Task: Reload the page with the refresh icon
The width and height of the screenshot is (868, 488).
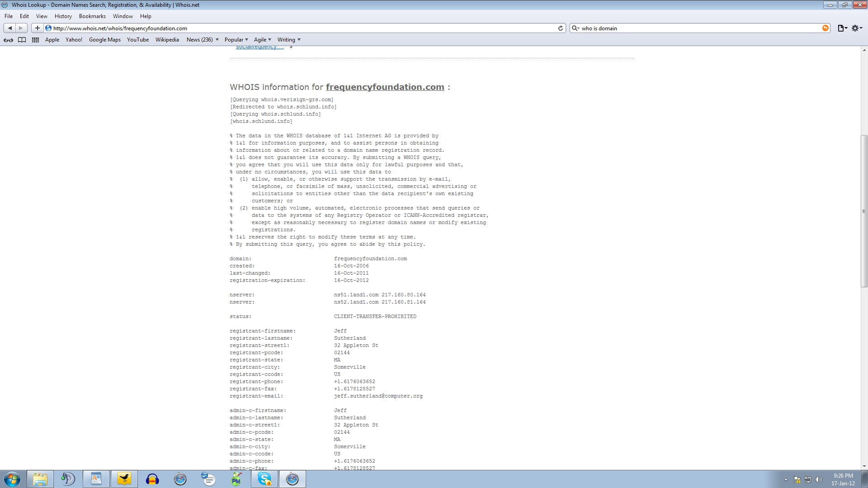Action: point(561,28)
